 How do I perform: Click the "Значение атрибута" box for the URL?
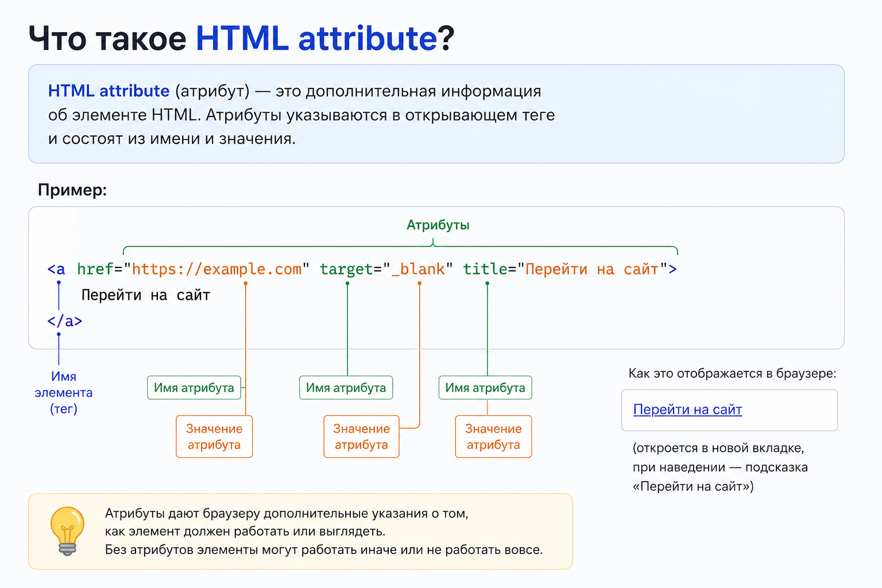(x=214, y=436)
